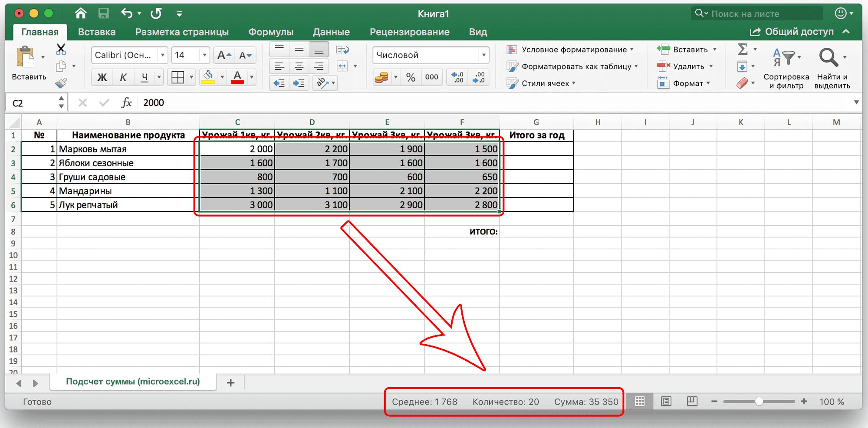The width and height of the screenshot is (868, 428).
Task: Adjust the zoom slider in status bar
Action: (x=759, y=402)
